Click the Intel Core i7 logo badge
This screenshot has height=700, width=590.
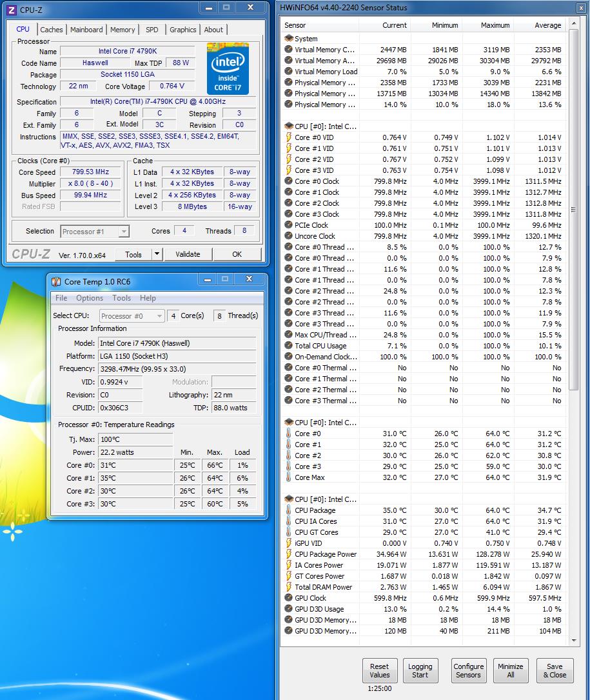click(x=228, y=68)
